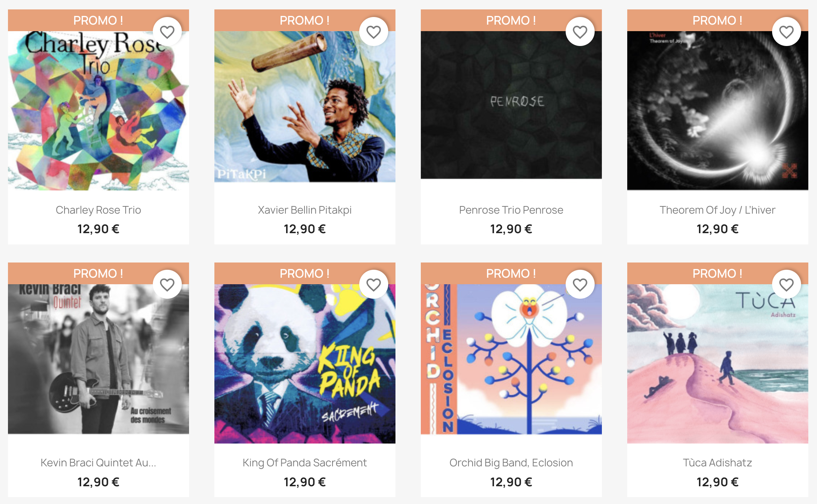817x504 pixels.
Task: Click heart icon on Tùca Adishatz
Action: tap(786, 285)
